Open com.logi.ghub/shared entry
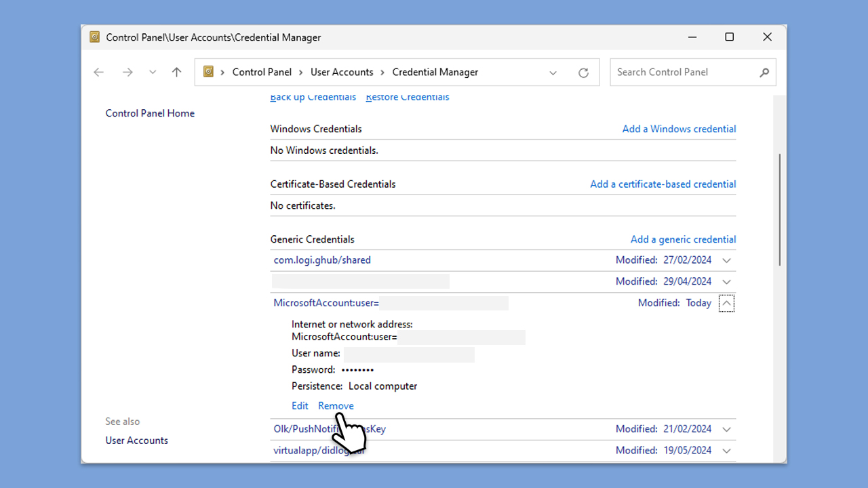This screenshot has width=868, height=488. pos(322,260)
